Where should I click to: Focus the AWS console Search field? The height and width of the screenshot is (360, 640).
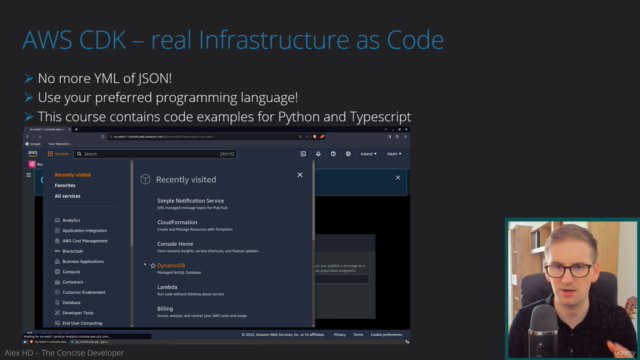155,154
